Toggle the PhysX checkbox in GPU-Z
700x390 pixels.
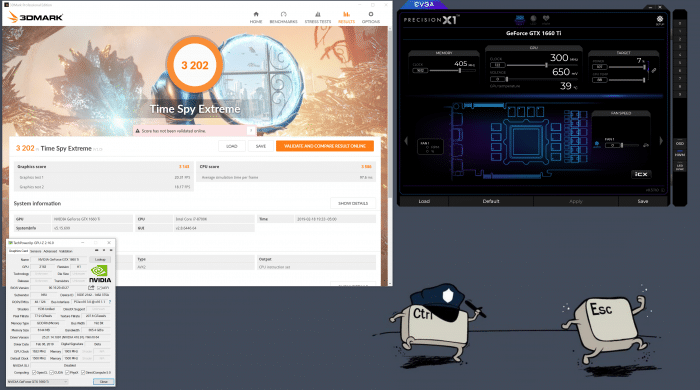(67, 373)
